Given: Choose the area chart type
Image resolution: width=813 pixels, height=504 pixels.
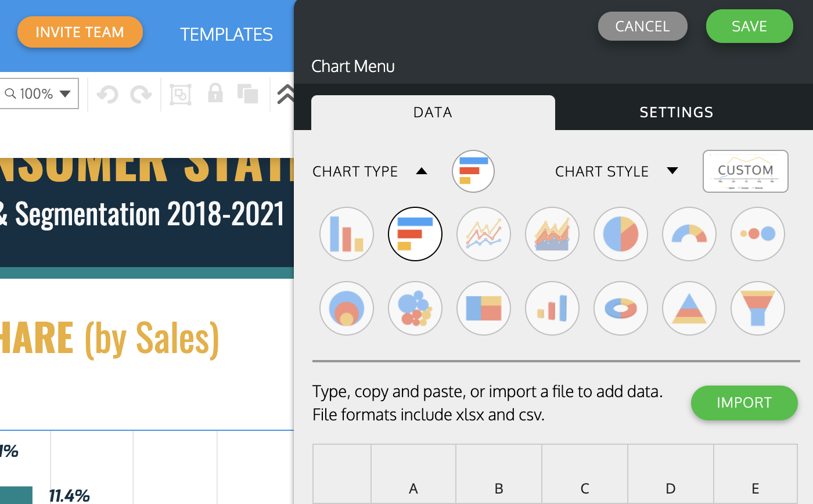Looking at the screenshot, I should (552, 234).
